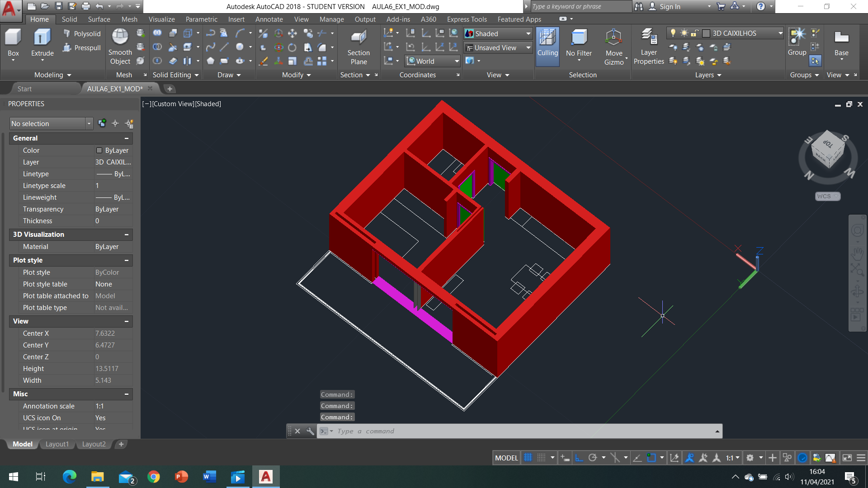The width and height of the screenshot is (868, 488).
Task: Collapse the General properties section
Action: (127, 138)
